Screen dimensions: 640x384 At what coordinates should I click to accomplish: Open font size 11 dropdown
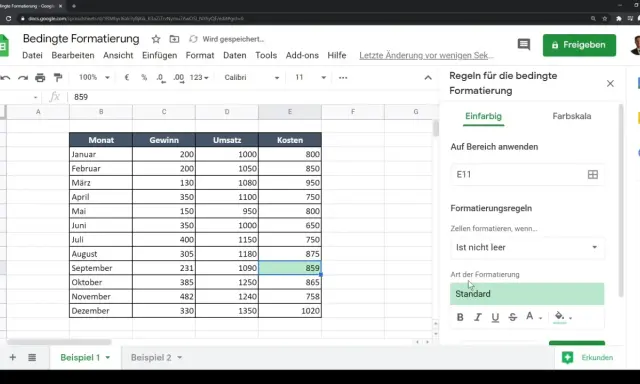click(310, 77)
